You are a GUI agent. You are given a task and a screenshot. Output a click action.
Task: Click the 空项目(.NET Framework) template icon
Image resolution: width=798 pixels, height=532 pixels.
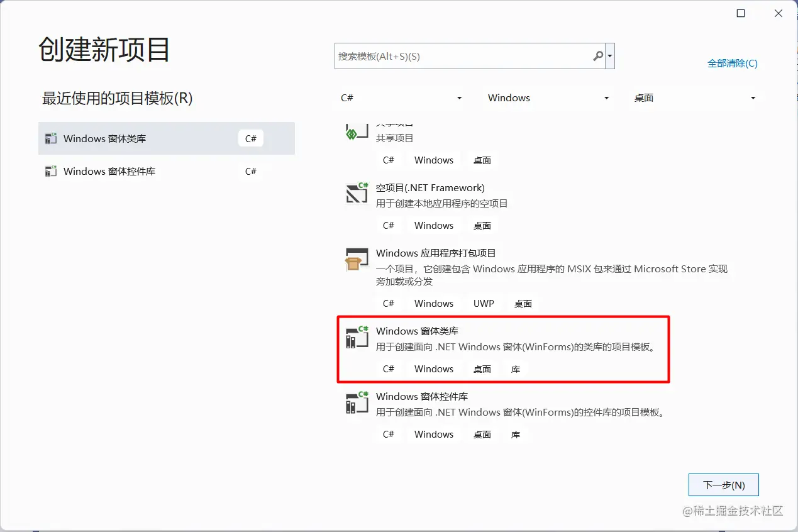point(357,194)
